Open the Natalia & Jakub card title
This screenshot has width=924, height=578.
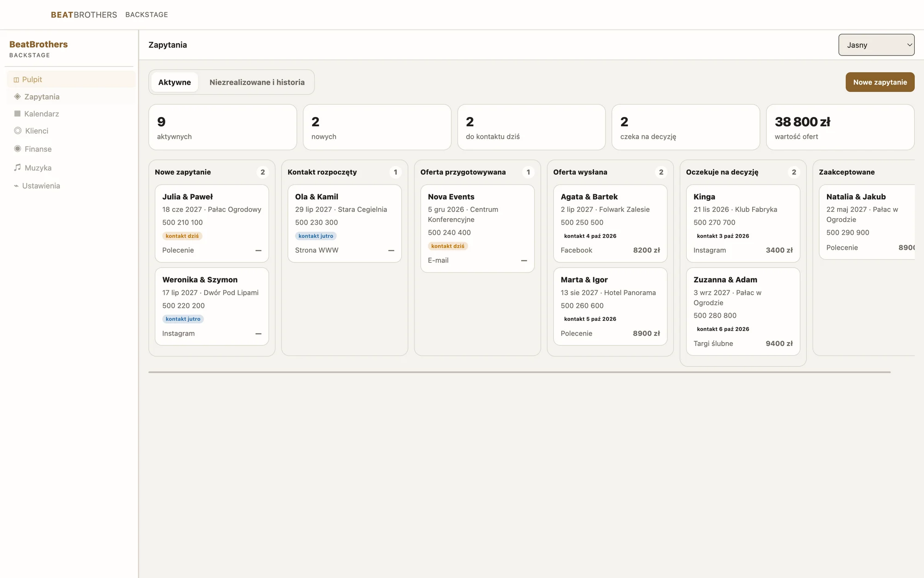856,197
